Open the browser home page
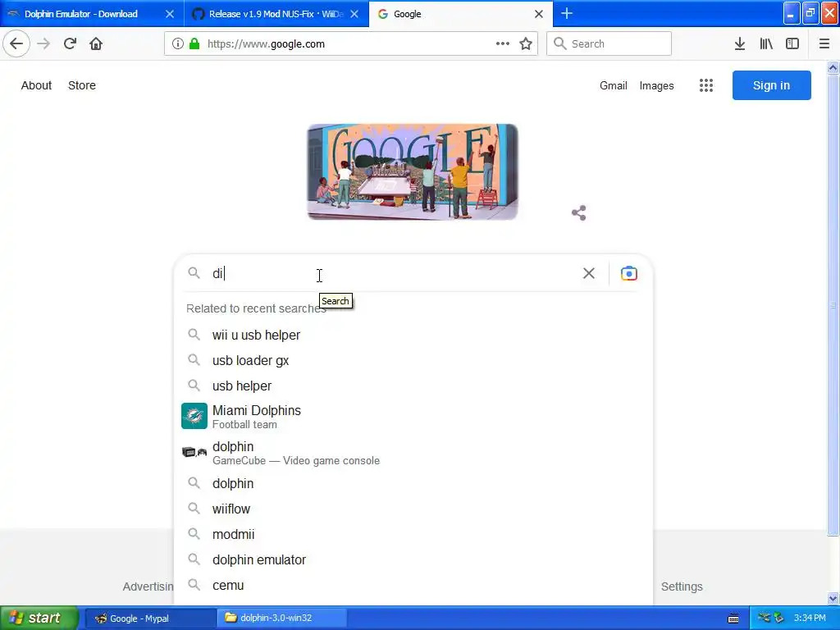Image resolution: width=840 pixels, height=630 pixels. (96, 44)
